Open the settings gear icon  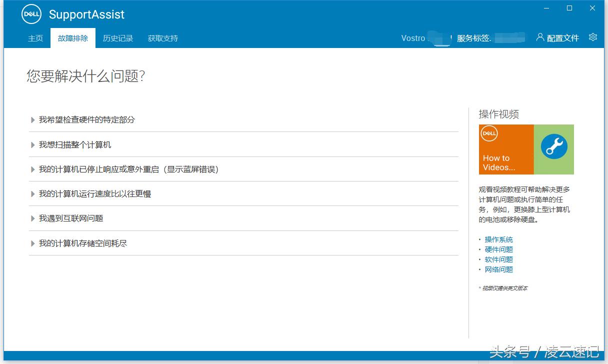(592, 37)
